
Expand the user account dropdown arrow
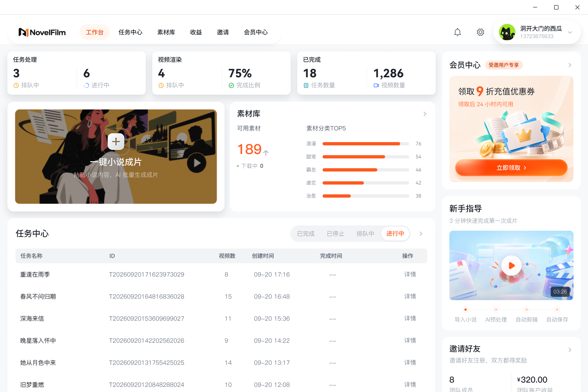[570, 32]
